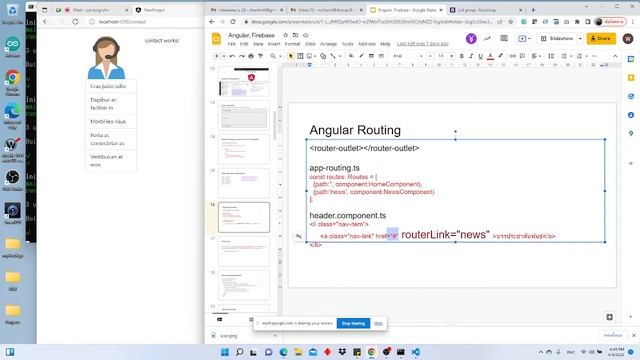Open activity dashboard trend icon
The width and height of the screenshot is (640, 360).
click(x=487, y=38)
